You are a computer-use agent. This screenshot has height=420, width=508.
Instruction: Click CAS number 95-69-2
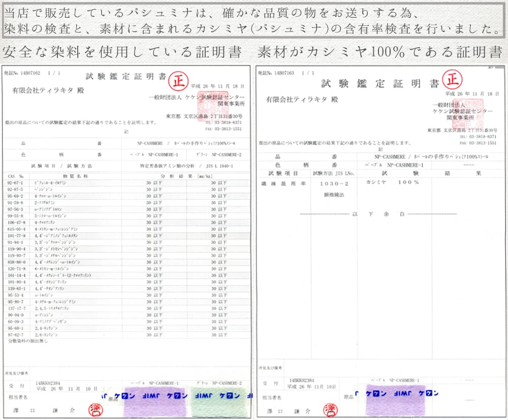(15, 196)
